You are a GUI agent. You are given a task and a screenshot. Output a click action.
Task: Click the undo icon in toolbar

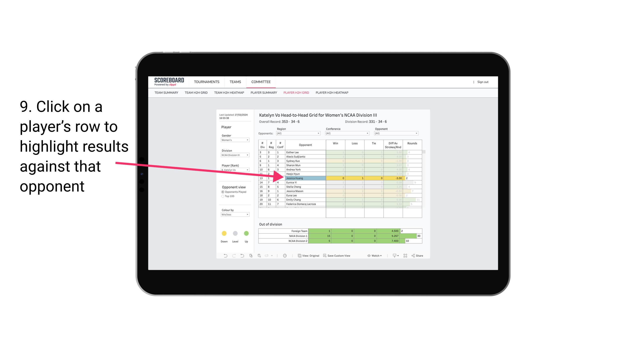[x=224, y=256]
